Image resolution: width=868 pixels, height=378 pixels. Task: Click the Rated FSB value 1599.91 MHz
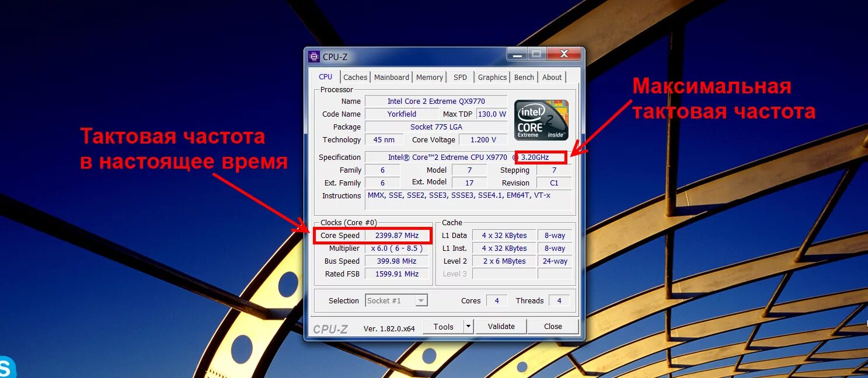(397, 274)
